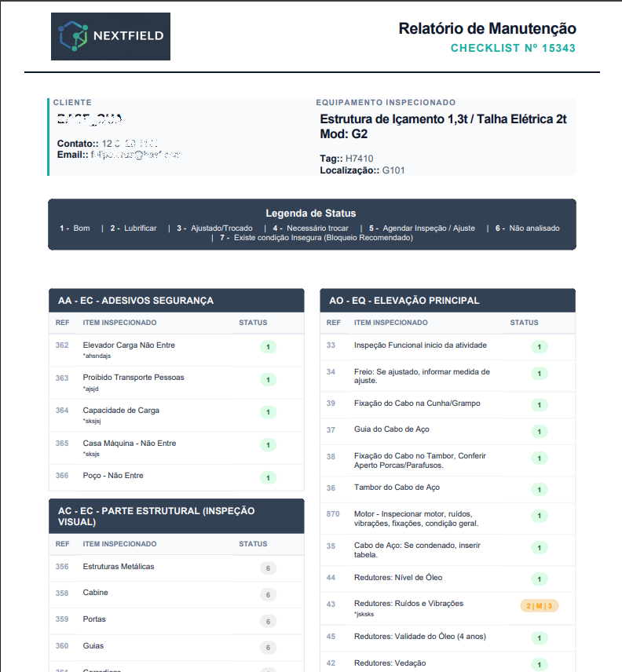Click legend entry '7 - Existe condição Insegura'
The image size is (622, 672).
tap(316, 237)
